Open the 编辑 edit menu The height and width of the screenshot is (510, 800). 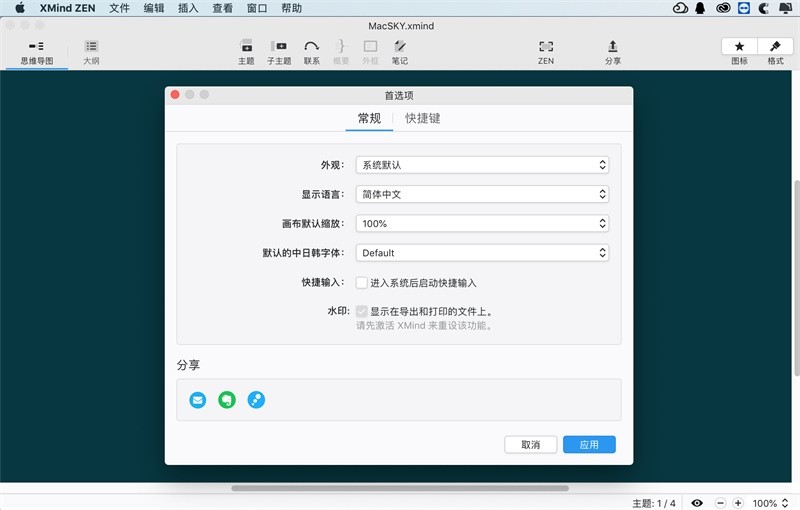[x=154, y=8]
